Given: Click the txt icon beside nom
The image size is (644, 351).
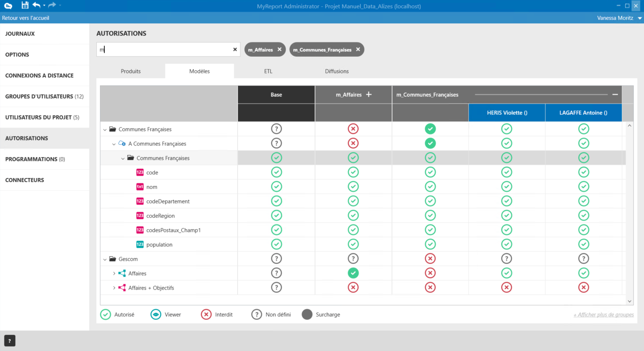Looking at the screenshot, I should click(x=140, y=187).
